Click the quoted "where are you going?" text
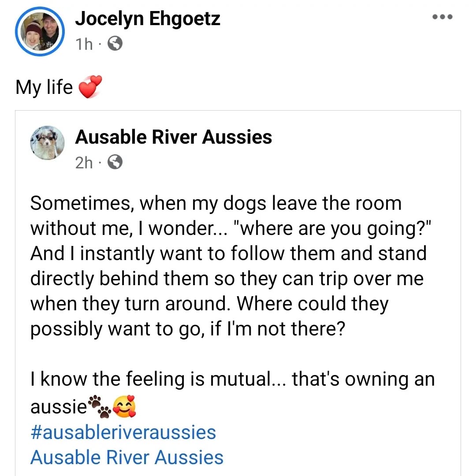This screenshot has width=476, height=476. click(326, 228)
